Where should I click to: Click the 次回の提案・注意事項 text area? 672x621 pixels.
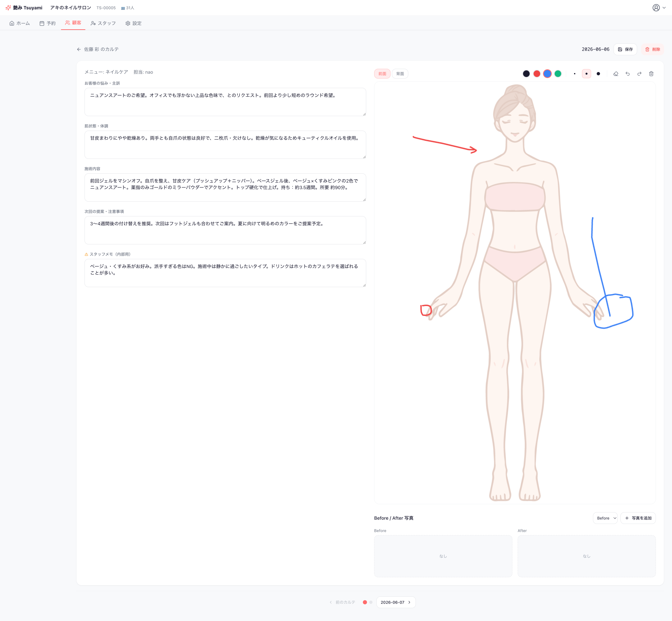point(225,230)
